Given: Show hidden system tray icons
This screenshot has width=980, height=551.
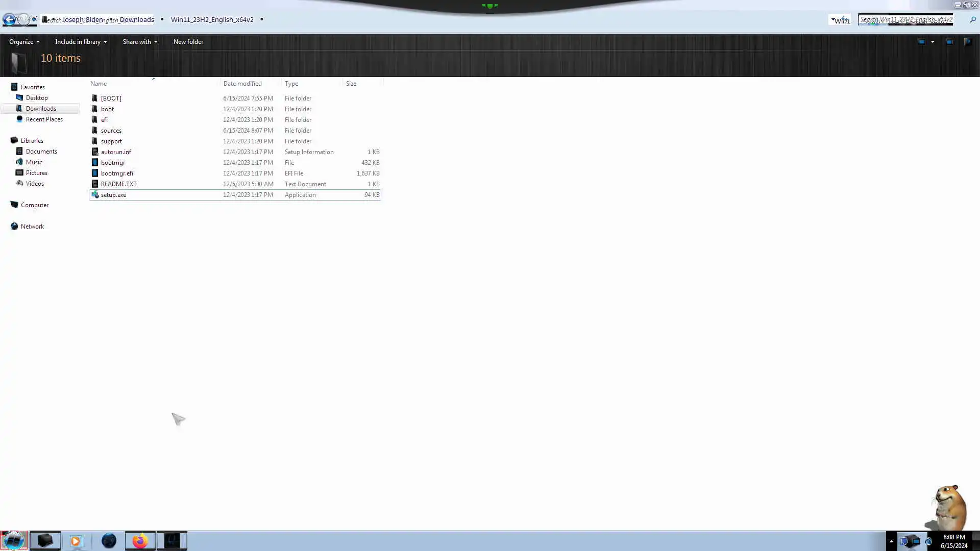Looking at the screenshot, I should coord(891,541).
